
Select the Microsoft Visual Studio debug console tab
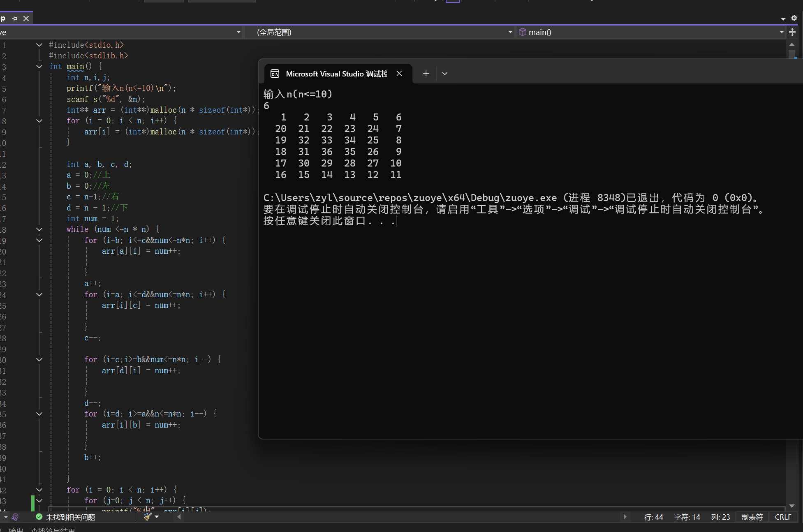[x=336, y=74]
